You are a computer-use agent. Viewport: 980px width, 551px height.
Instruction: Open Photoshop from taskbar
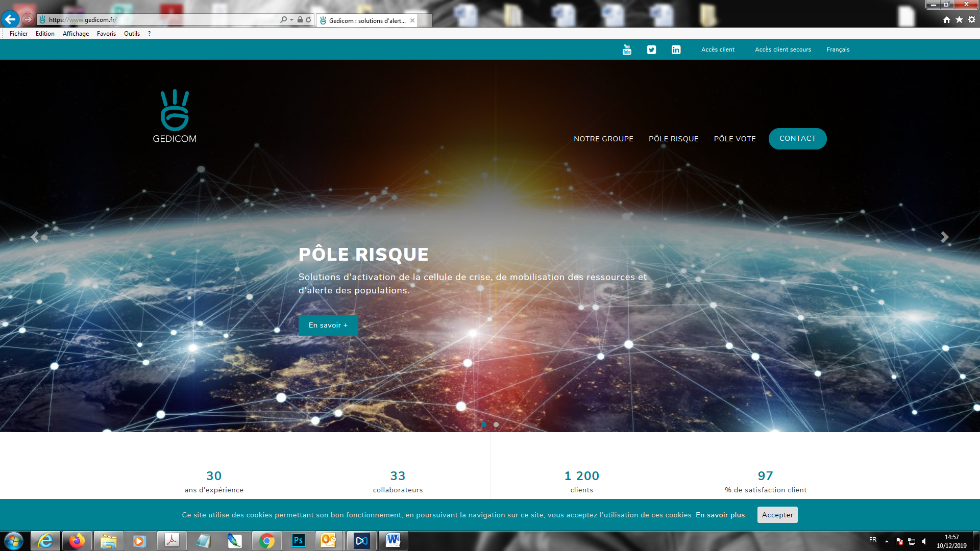point(298,541)
